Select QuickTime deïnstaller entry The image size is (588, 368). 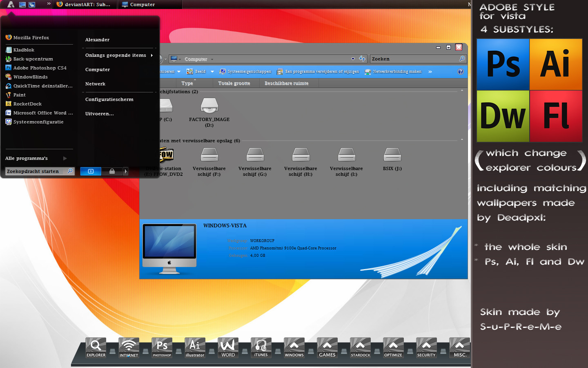(x=39, y=86)
